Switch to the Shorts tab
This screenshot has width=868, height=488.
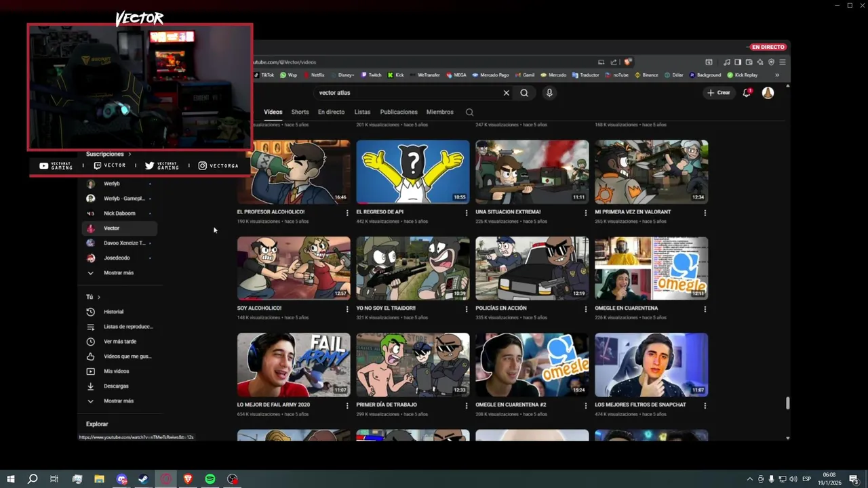coord(300,112)
